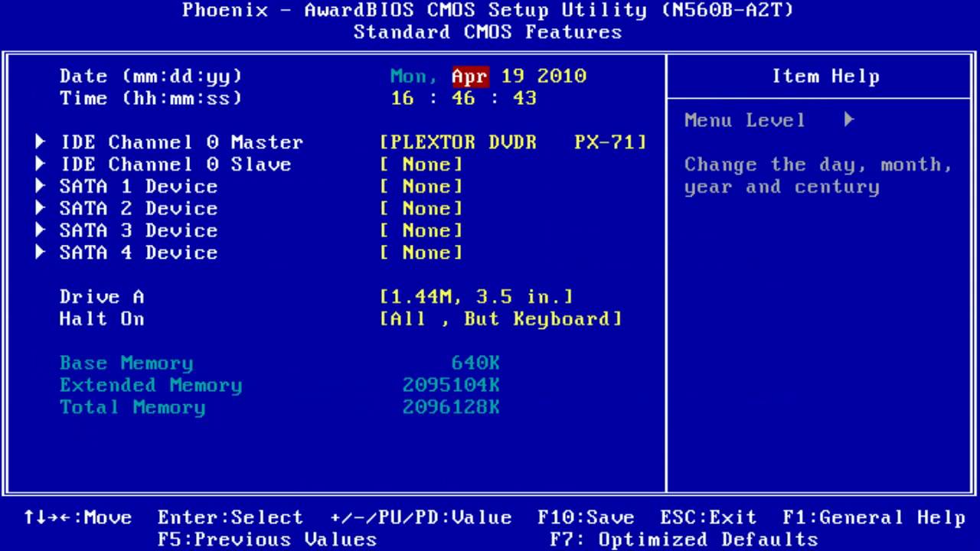
Task: Click the arrow beside SATA 4 Device
Action: pos(40,253)
